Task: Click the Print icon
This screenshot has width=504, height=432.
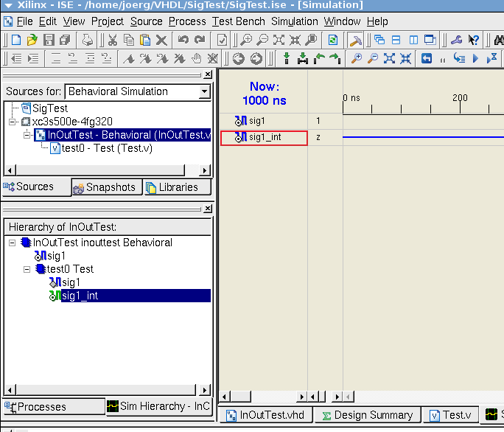Action: tap(87, 40)
